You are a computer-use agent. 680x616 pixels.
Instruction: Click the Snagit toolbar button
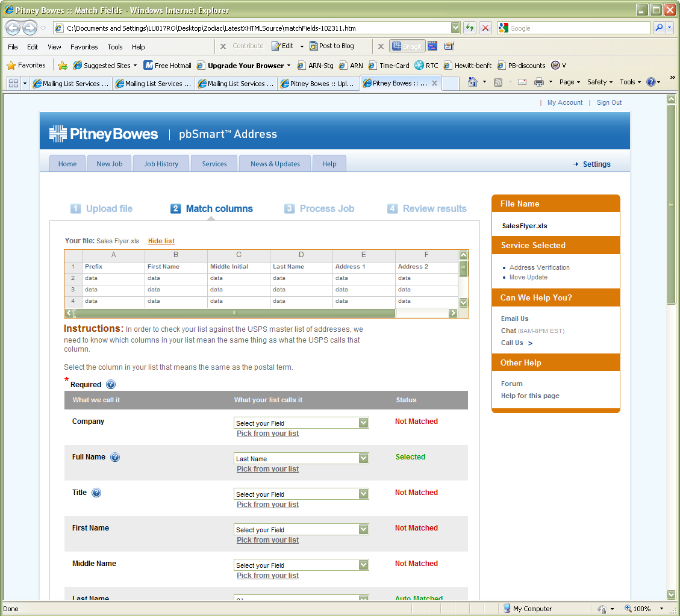click(407, 46)
